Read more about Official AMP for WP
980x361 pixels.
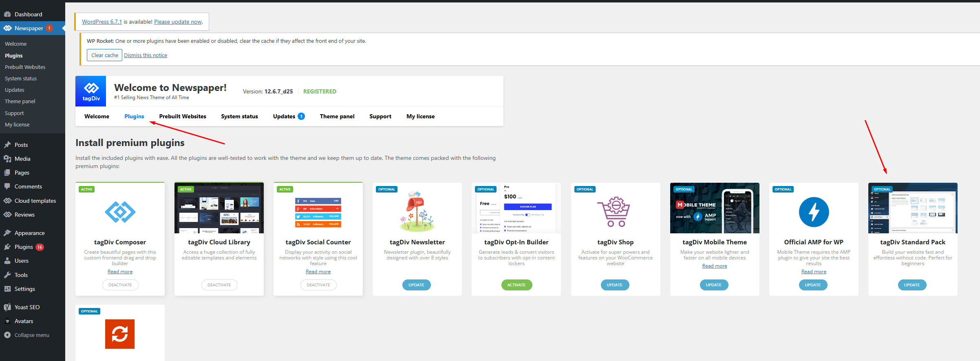coord(814,272)
